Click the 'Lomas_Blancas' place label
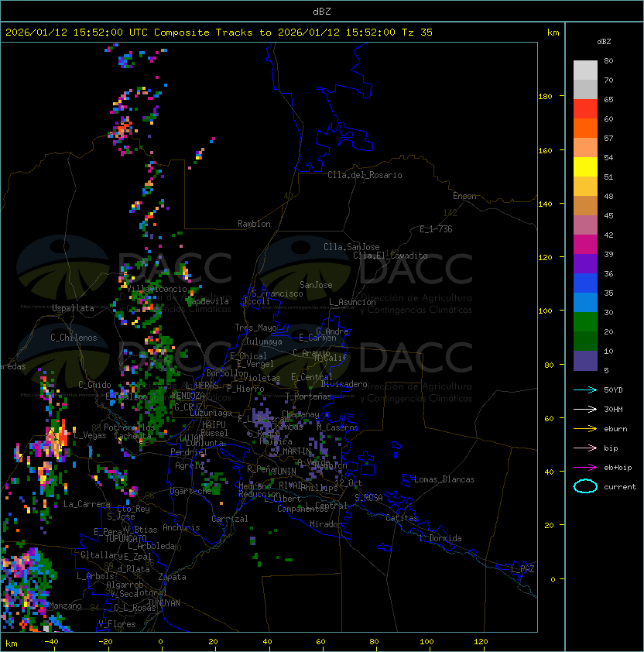The height and width of the screenshot is (652, 644). click(x=444, y=479)
